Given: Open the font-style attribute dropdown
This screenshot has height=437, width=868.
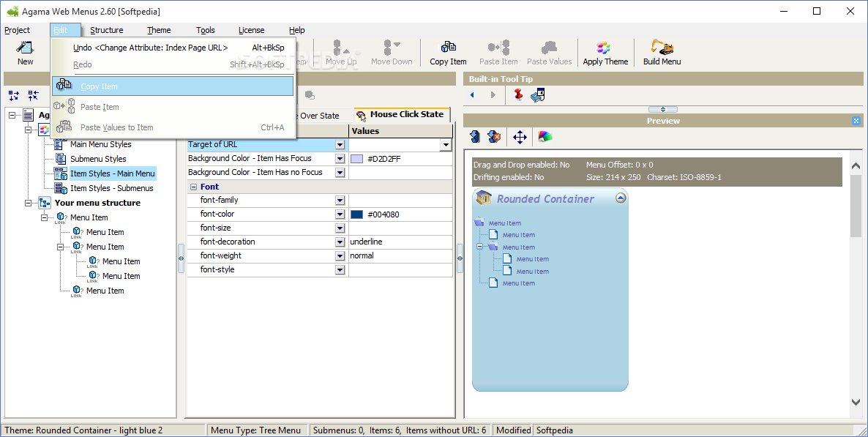Looking at the screenshot, I should [x=340, y=269].
